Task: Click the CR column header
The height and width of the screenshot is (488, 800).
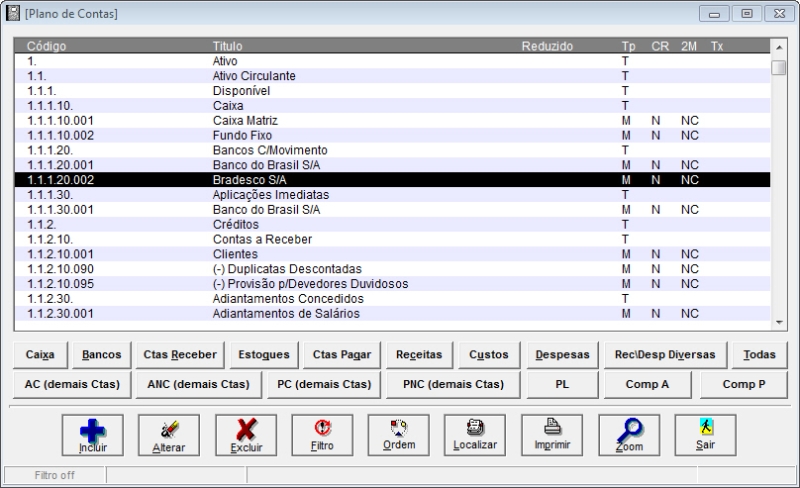Action: (660, 46)
